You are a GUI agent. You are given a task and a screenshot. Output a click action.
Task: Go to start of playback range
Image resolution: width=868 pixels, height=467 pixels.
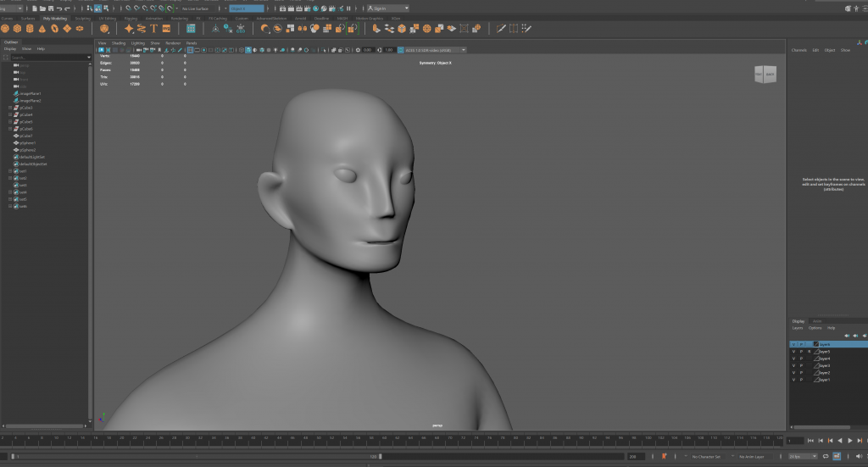click(810, 441)
